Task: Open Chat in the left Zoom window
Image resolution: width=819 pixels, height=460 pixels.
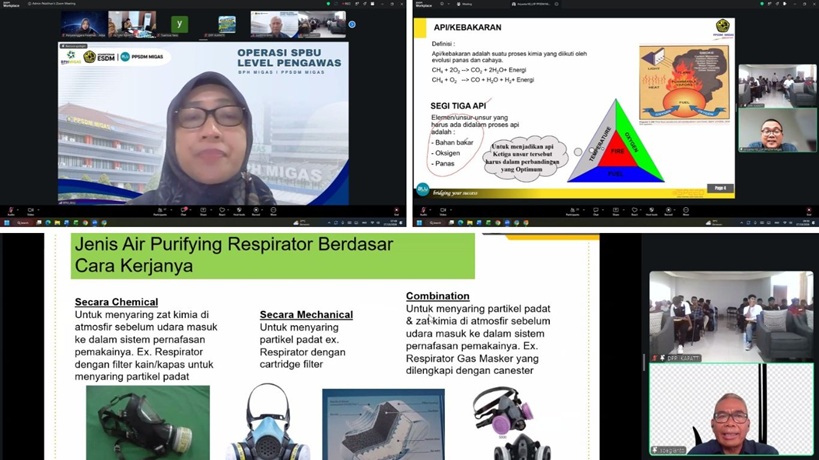Action: click(184, 210)
